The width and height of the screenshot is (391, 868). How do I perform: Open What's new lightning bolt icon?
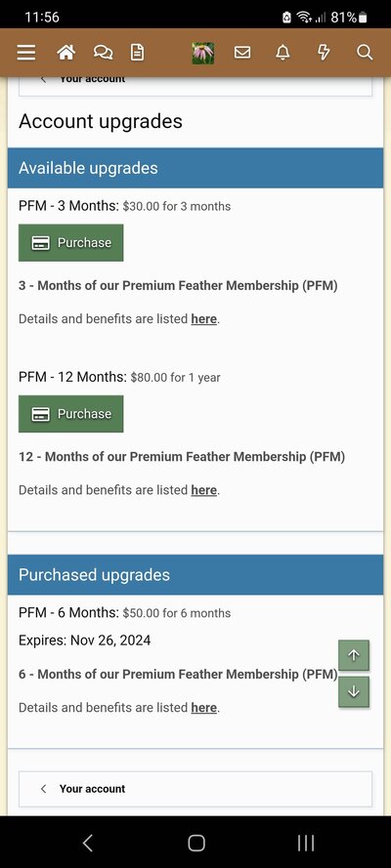[x=324, y=53]
